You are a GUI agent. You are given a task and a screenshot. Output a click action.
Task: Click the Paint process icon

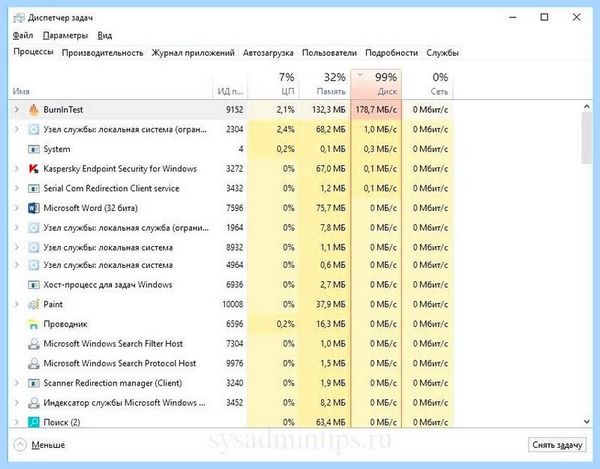point(34,305)
